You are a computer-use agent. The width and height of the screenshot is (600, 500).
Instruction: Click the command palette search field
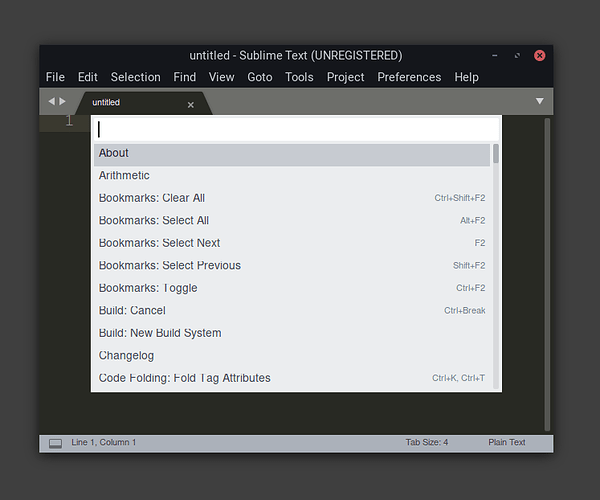[x=296, y=129]
